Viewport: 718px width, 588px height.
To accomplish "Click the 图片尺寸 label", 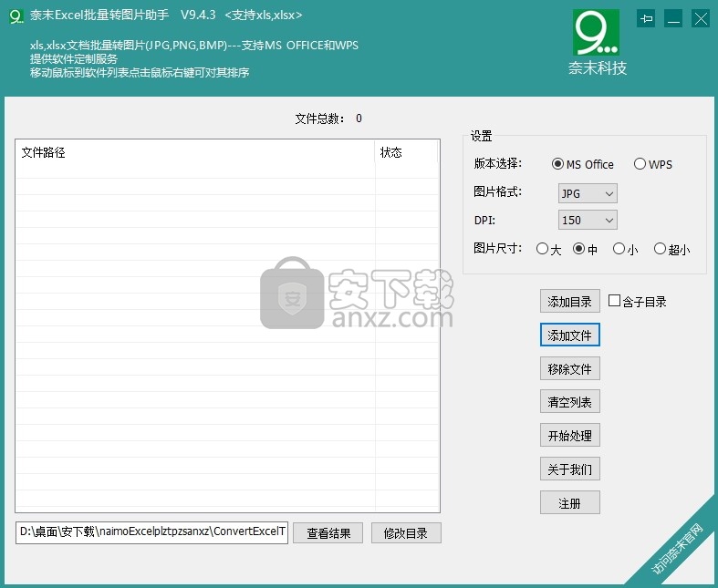I will [x=498, y=249].
